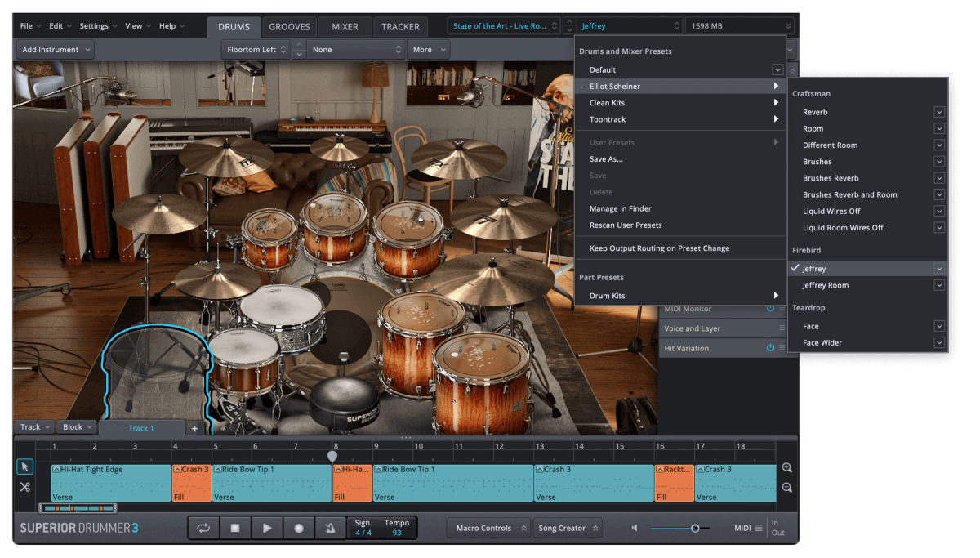The width and height of the screenshot is (980, 558).
Task: Click the Tempo 93 field
Action: coord(397,528)
